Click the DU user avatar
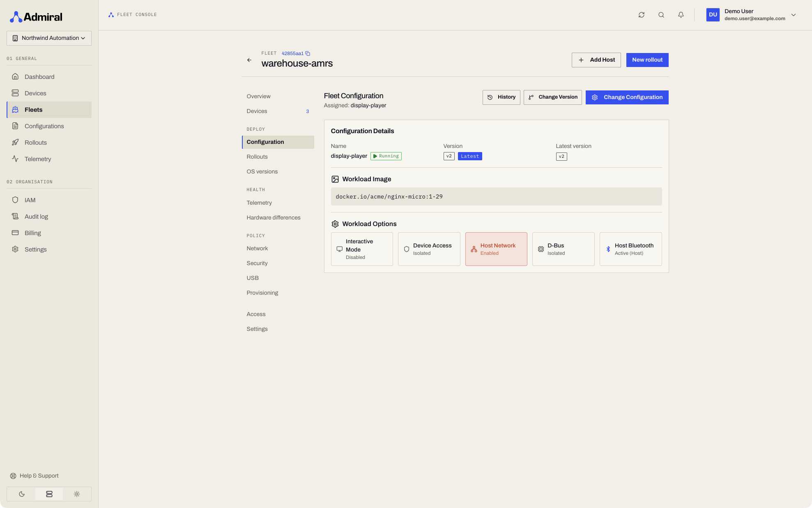 tap(713, 15)
